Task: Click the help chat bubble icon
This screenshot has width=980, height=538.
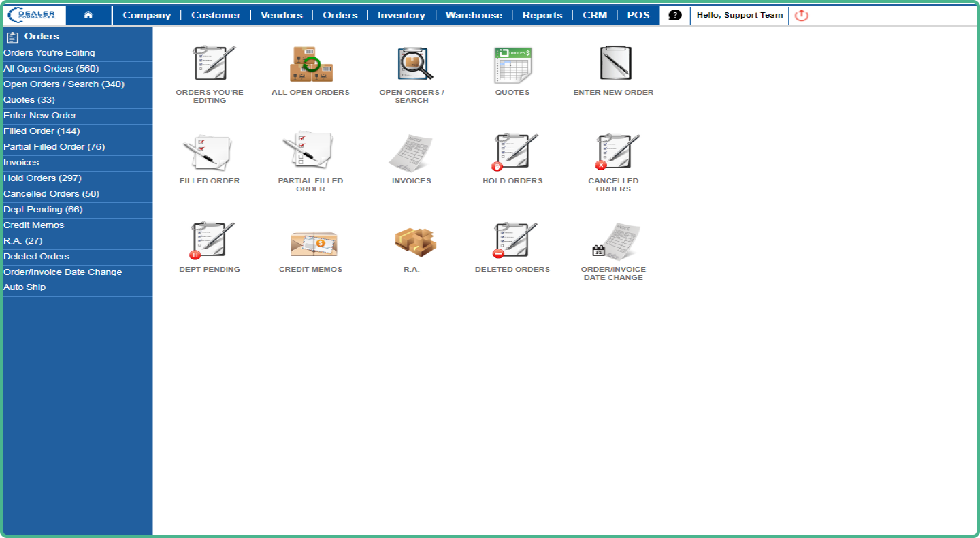Action: pos(674,15)
